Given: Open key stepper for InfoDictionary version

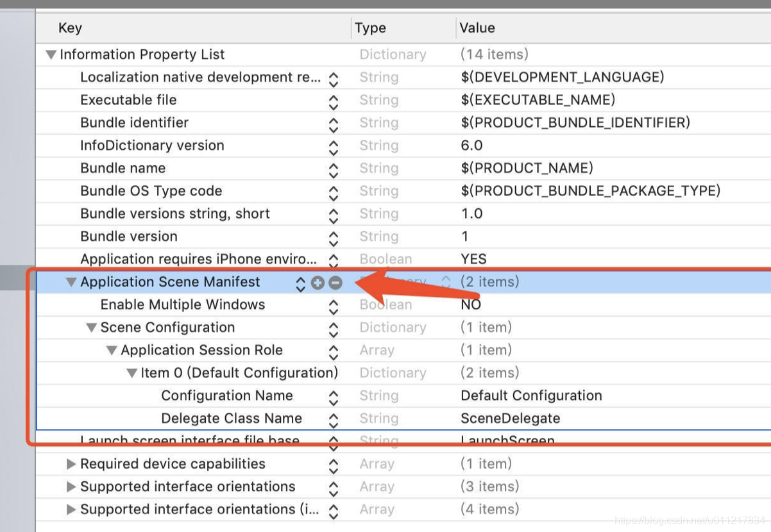Looking at the screenshot, I should (x=334, y=147).
